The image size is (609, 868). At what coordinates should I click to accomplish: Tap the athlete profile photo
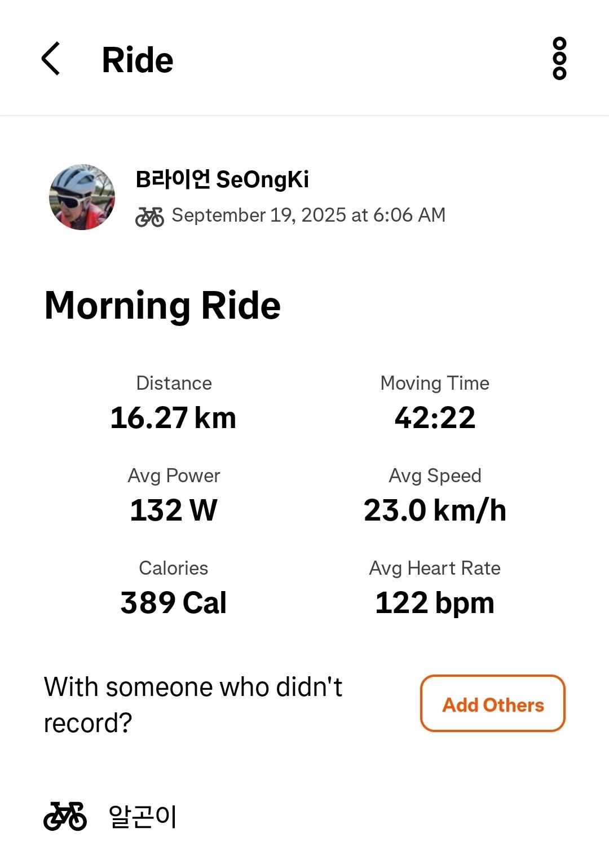point(82,197)
